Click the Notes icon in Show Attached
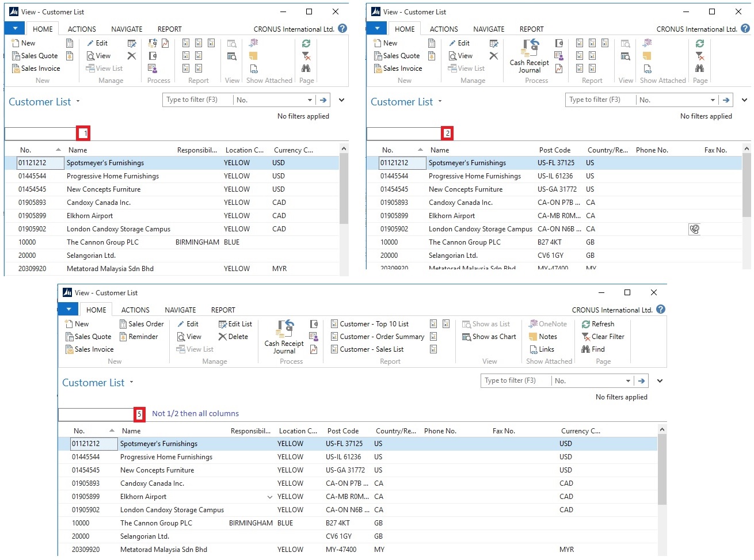The image size is (754, 560). pyautogui.click(x=534, y=337)
